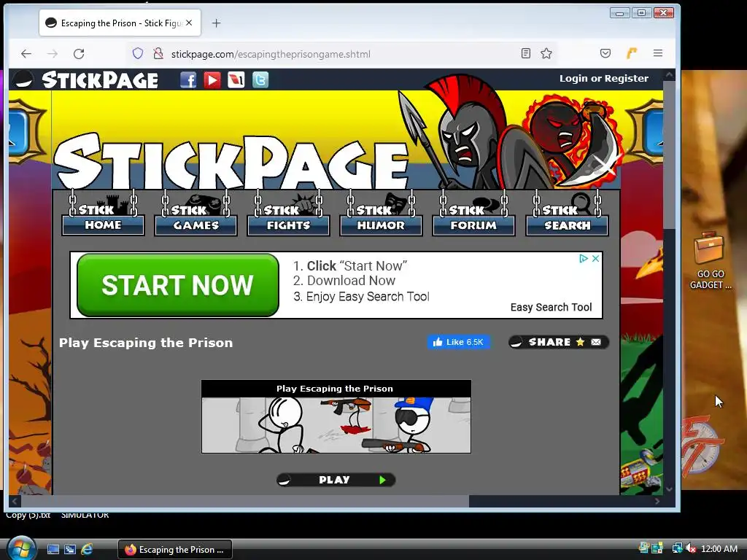Click the Easy Search Tool ad text
747x560 pixels.
coord(551,307)
